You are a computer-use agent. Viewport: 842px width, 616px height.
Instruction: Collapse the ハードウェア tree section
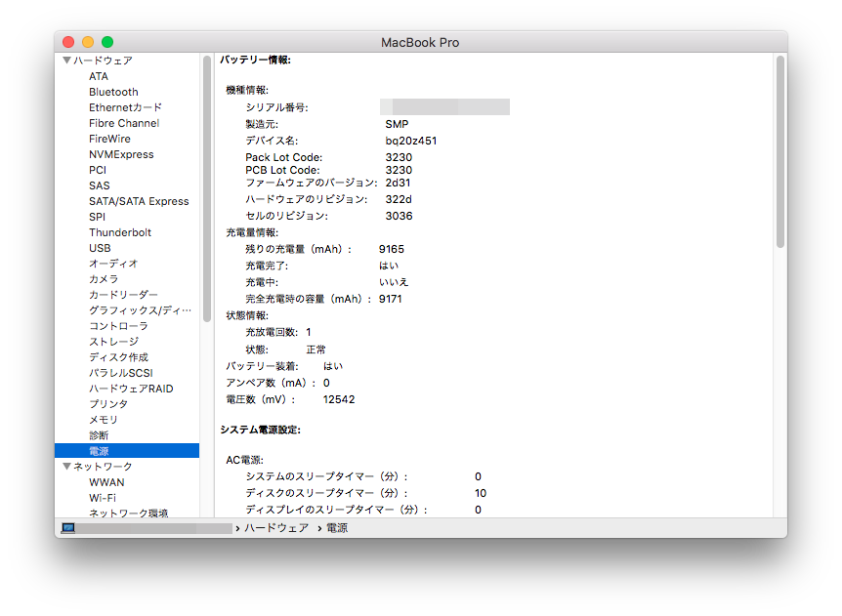click(x=67, y=61)
